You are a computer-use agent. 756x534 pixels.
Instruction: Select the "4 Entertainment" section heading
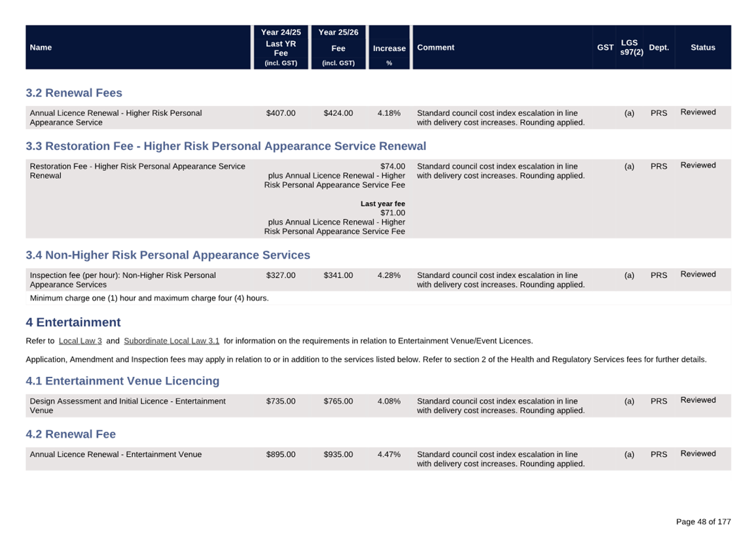tap(73, 323)
